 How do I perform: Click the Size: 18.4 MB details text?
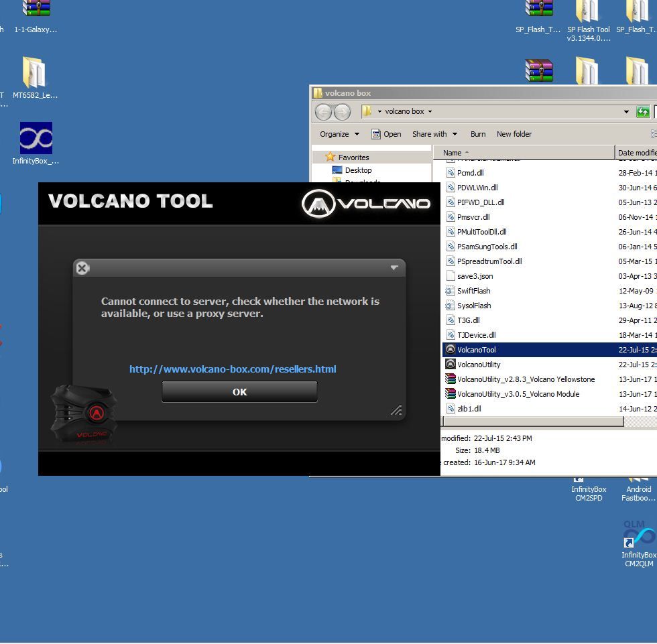[x=477, y=450]
